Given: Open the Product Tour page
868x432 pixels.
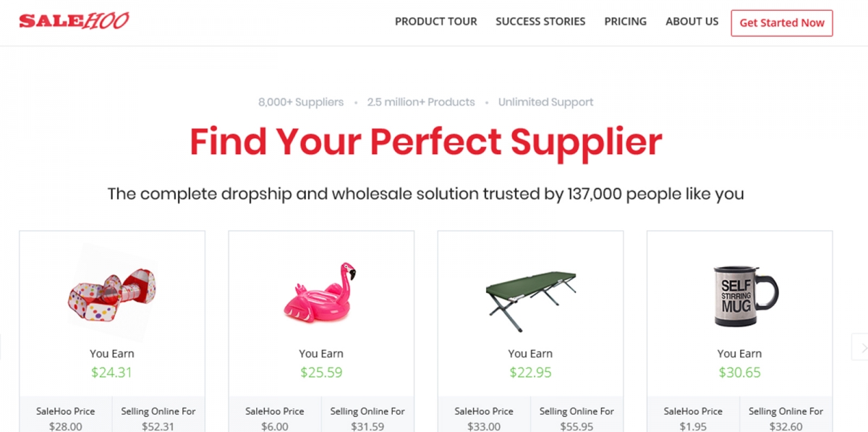Looking at the screenshot, I should [435, 22].
